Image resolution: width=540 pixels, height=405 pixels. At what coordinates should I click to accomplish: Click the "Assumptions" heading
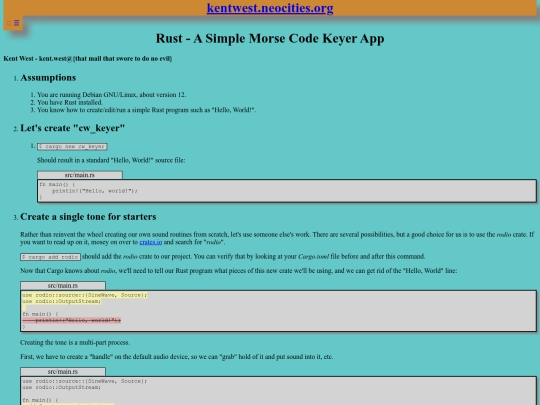pyautogui.click(x=48, y=78)
